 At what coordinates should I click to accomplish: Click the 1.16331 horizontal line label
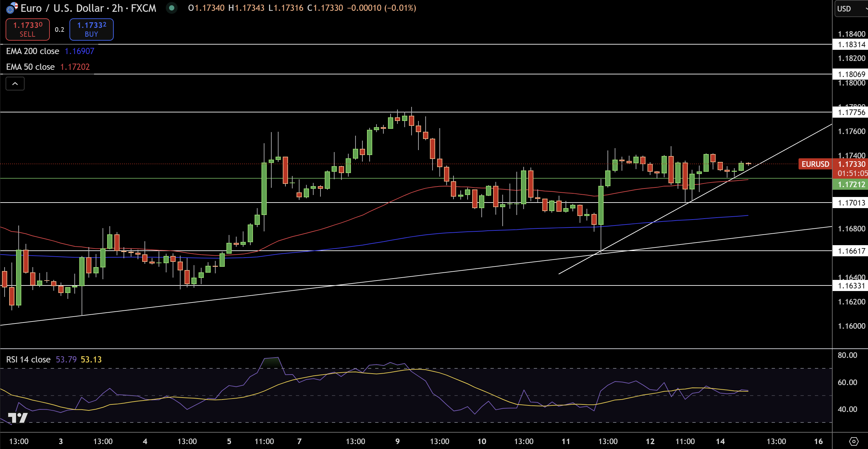click(x=851, y=286)
